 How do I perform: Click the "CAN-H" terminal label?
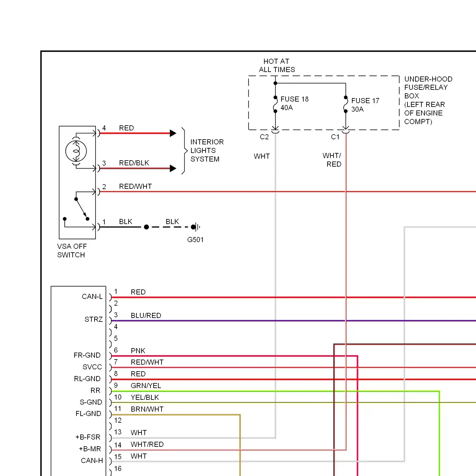coord(92,460)
